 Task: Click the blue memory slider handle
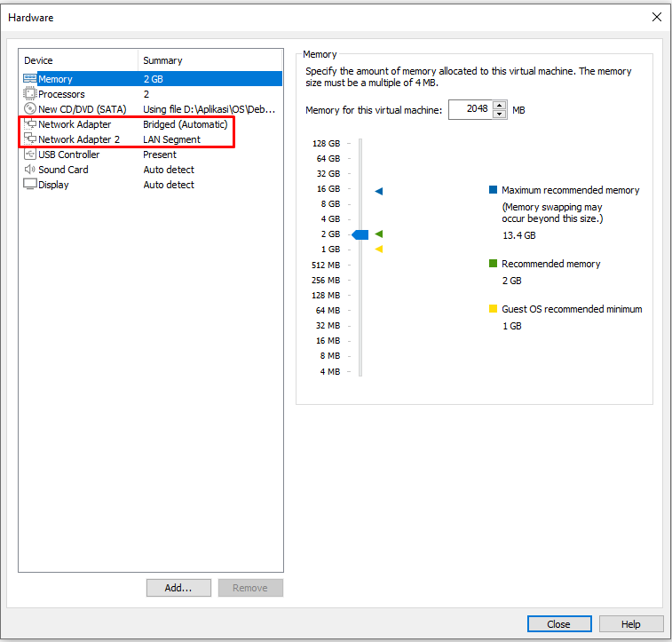(x=360, y=234)
